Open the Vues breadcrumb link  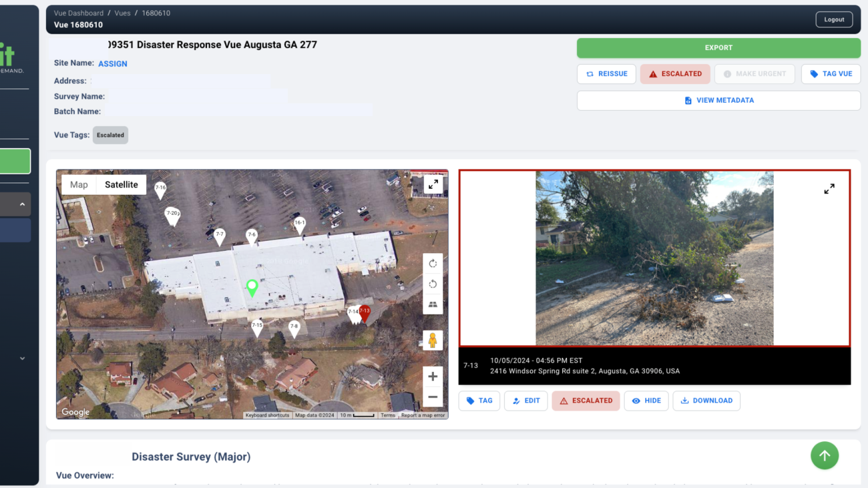(123, 13)
